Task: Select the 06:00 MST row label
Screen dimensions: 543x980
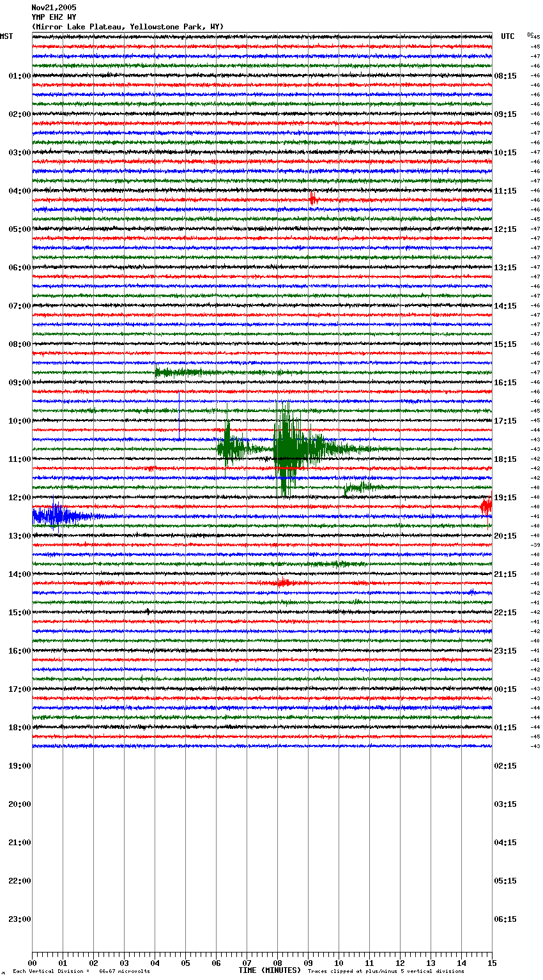Action: (20, 268)
